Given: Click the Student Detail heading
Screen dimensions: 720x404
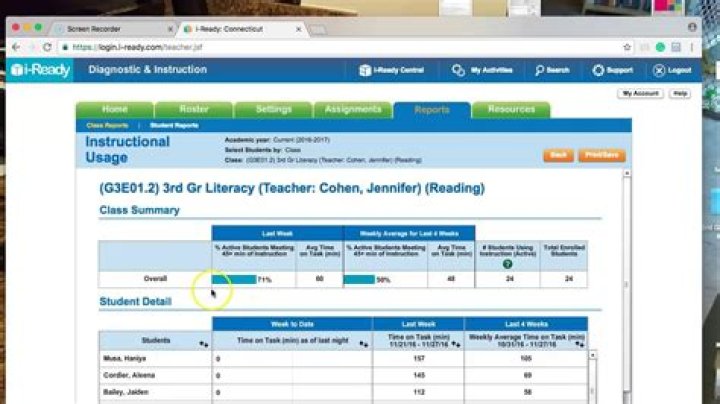Looking at the screenshot, I should [135, 302].
